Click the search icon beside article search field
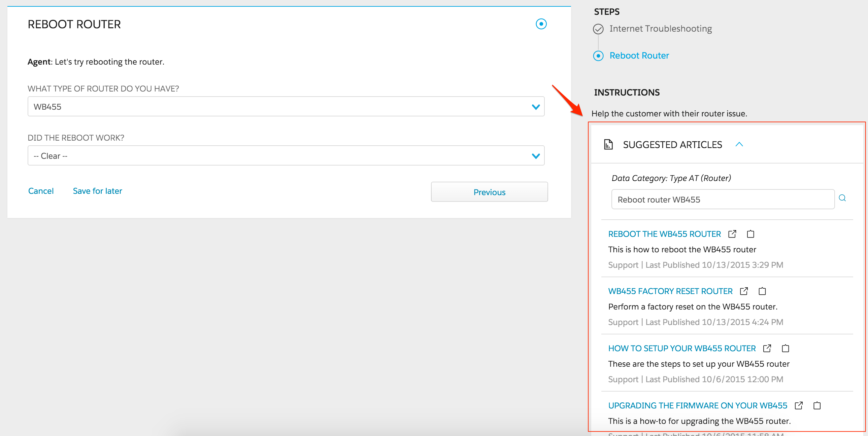 click(x=842, y=198)
